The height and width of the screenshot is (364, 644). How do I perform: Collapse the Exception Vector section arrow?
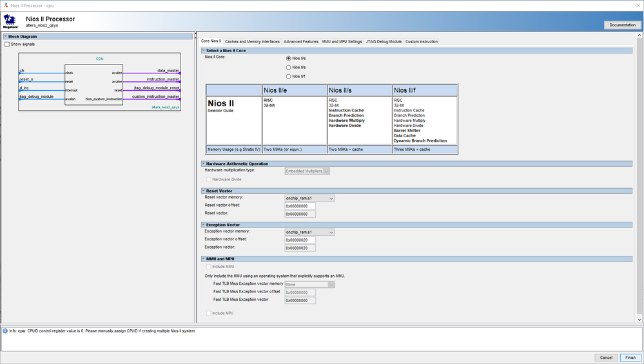click(203, 225)
